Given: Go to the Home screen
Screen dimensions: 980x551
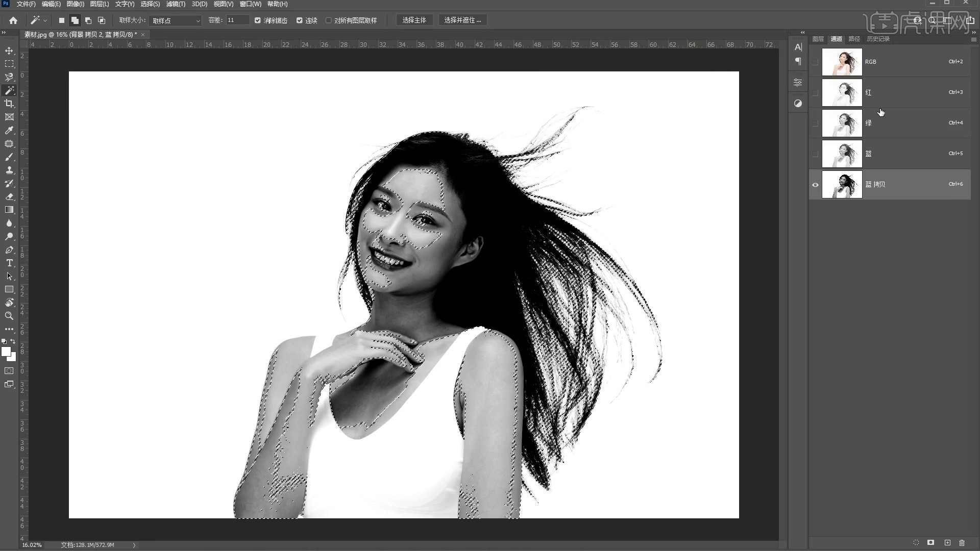Looking at the screenshot, I should [x=13, y=20].
